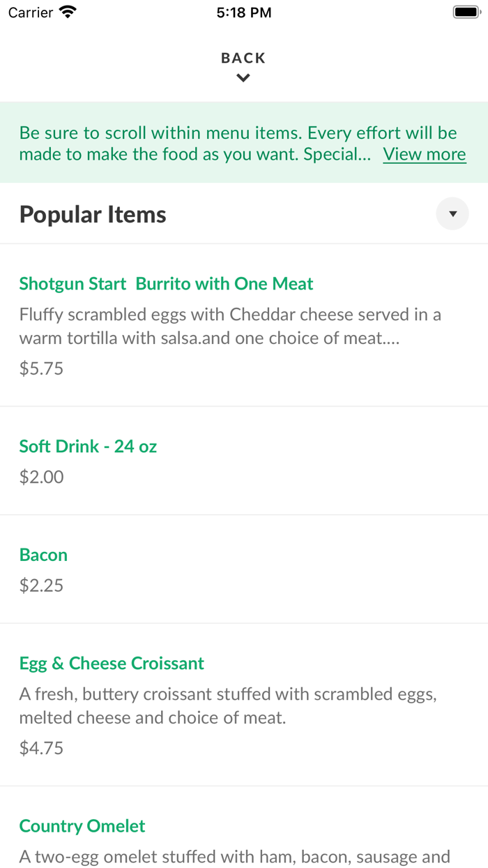Tap the $5.75 price text
This screenshot has width=488, height=868.
(41, 368)
